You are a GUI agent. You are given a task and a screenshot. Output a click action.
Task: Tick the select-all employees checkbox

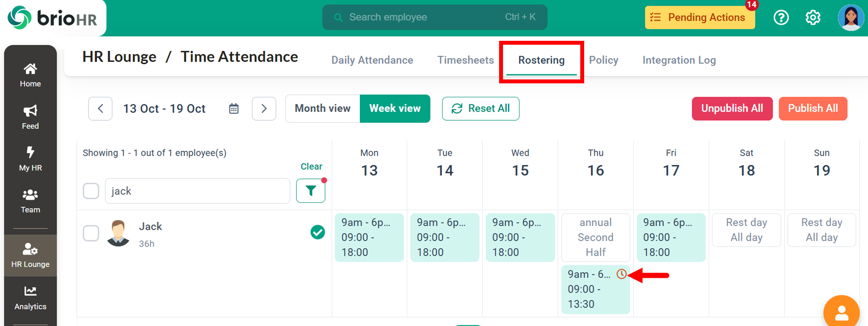click(x=91, y=191)
